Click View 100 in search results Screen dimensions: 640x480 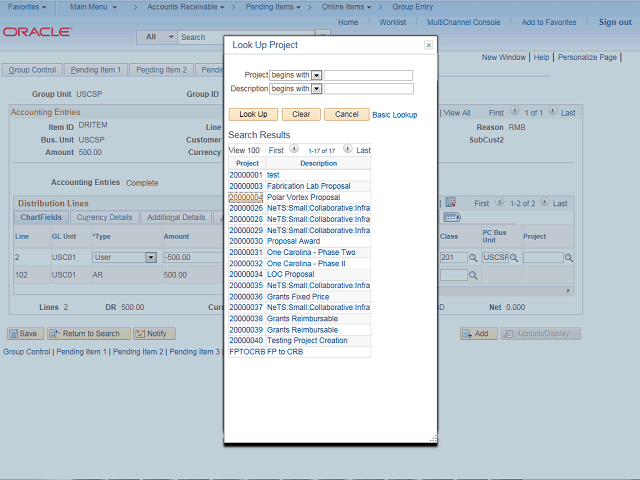click(244, 150)
